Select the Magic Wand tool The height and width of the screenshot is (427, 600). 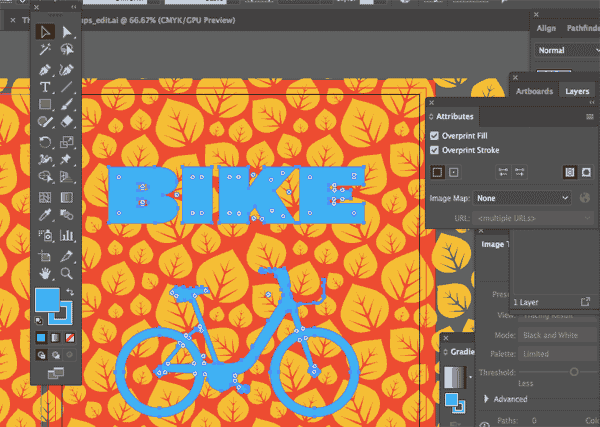[45, 50]
